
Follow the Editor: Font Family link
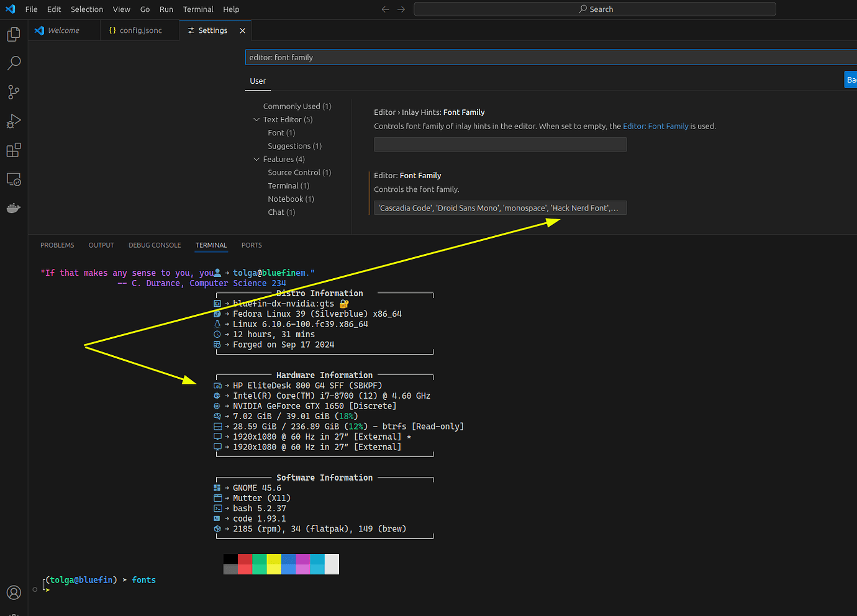click(x=655, y=126)
